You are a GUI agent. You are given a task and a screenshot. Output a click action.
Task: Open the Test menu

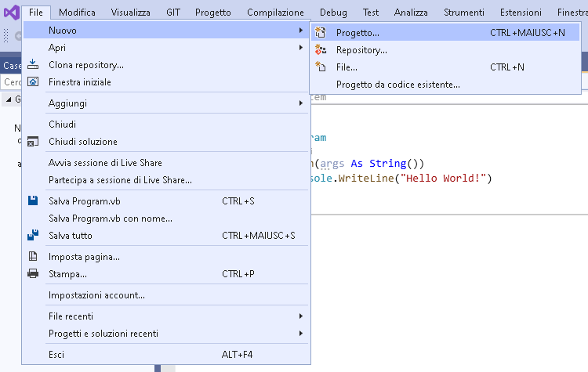371,13
